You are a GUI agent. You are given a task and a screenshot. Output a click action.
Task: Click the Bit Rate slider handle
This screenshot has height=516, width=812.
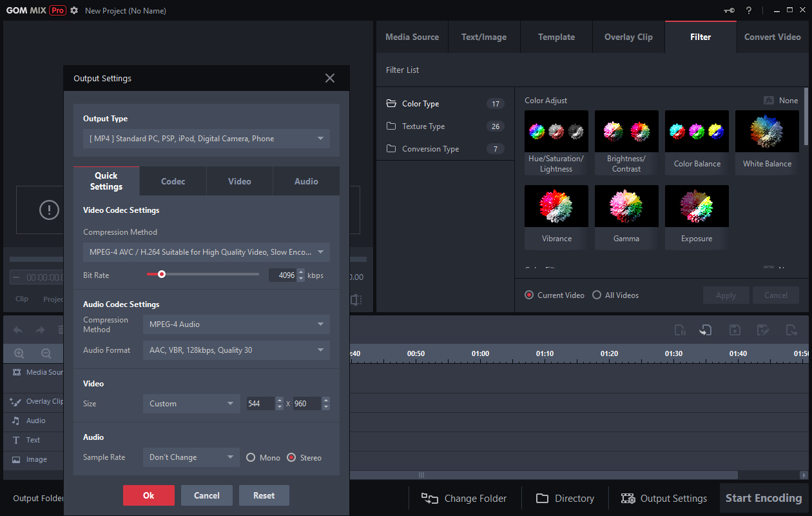click(x=162, y=274)
